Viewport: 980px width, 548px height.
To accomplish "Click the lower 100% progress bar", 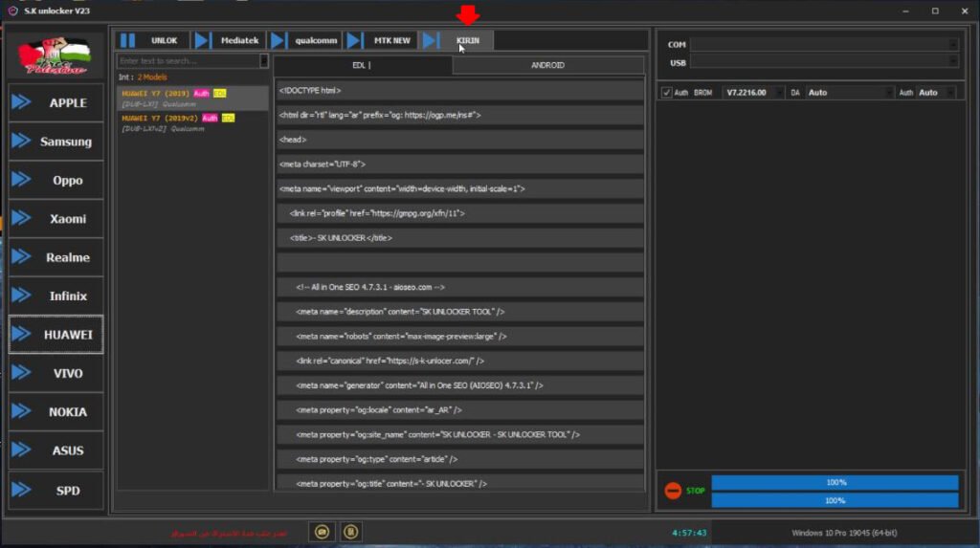I will click(835, 500).
